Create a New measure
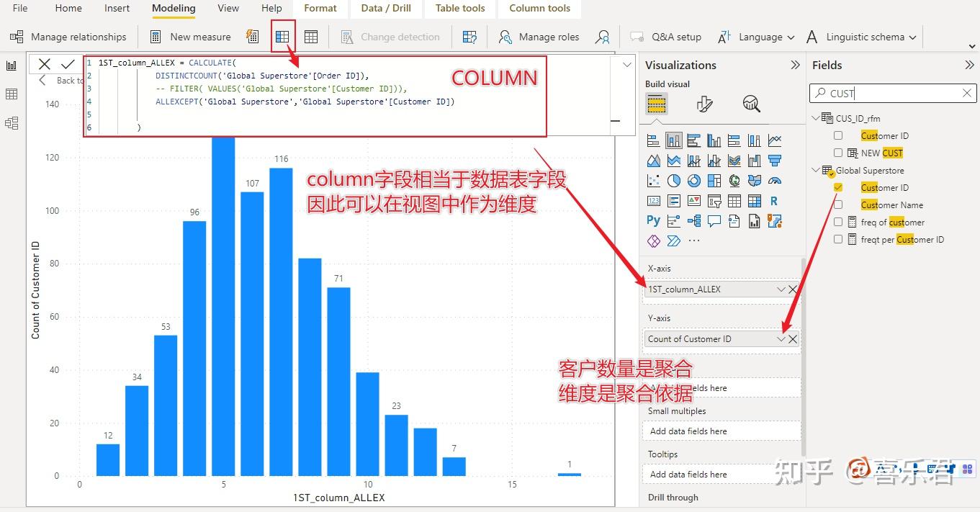 [x=190, y=37]
